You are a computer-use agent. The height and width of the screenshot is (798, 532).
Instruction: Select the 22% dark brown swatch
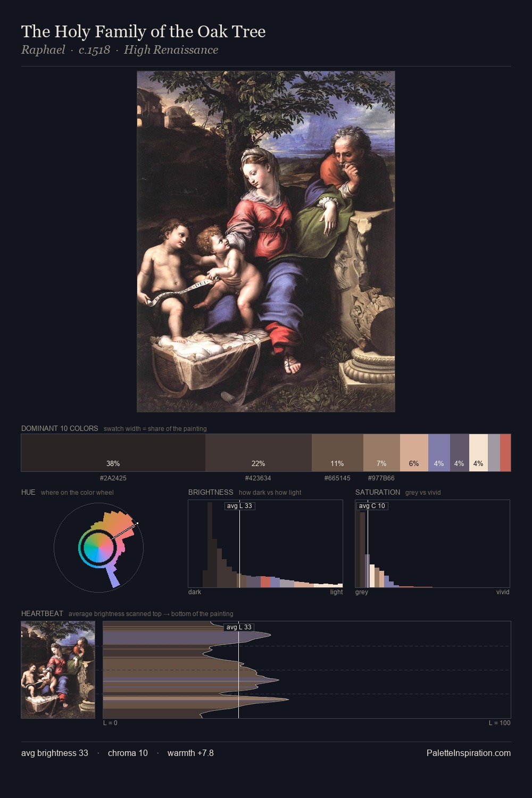click(x=259, y=453)
